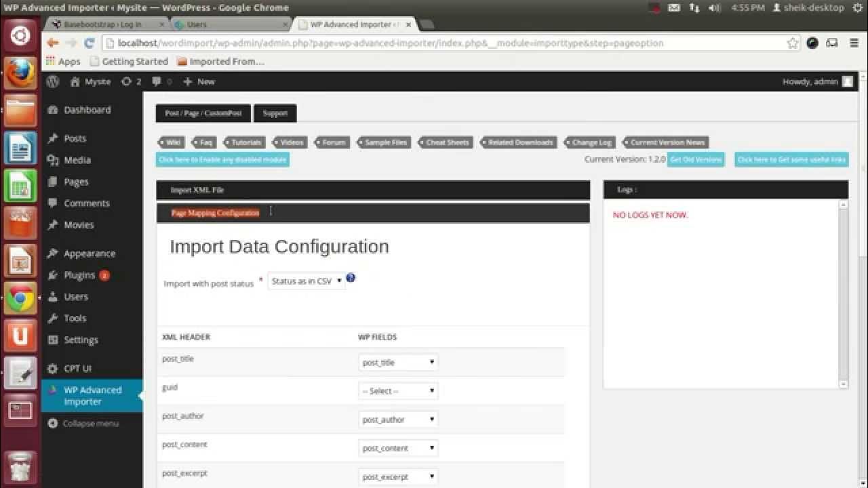The width and height of the screenshot is (868, 488).
Task: Open WP field dropdown for guid
Action: (398, 391)
